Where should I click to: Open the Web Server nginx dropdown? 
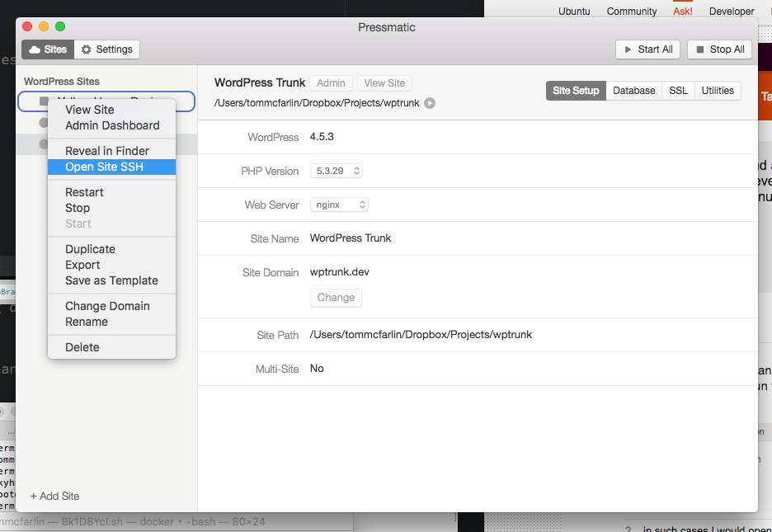click(339, 205)
